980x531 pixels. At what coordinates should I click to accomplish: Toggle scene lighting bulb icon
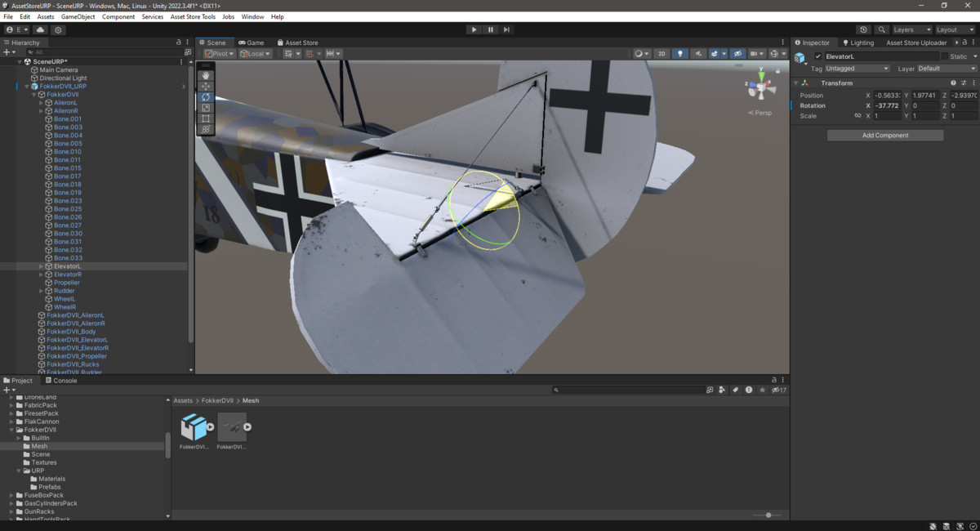680,54
